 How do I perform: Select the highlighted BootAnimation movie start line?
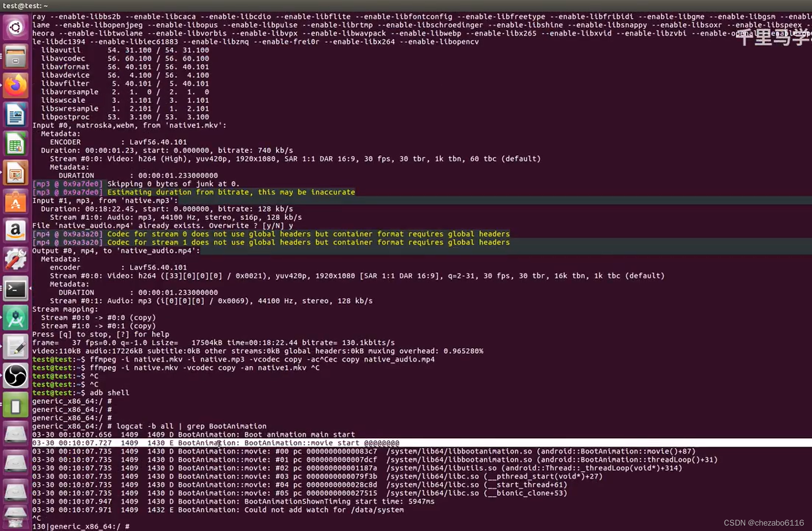click(x=216, y=442)
